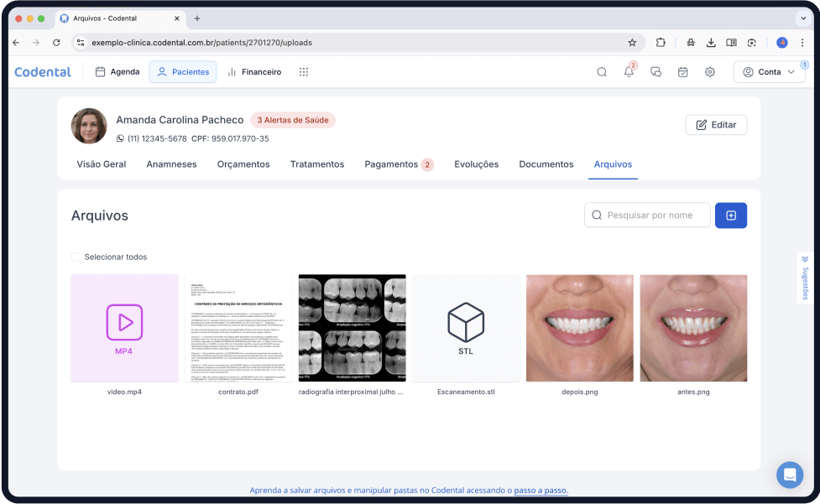Viewport: 820px width, 504px height.
Task: Switch to the Anamneses tab
Action: 171,164
